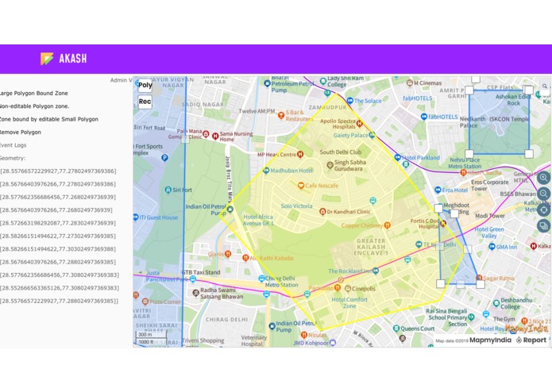
Task: Open the map search magnifier icon
Action: (544, 86)
